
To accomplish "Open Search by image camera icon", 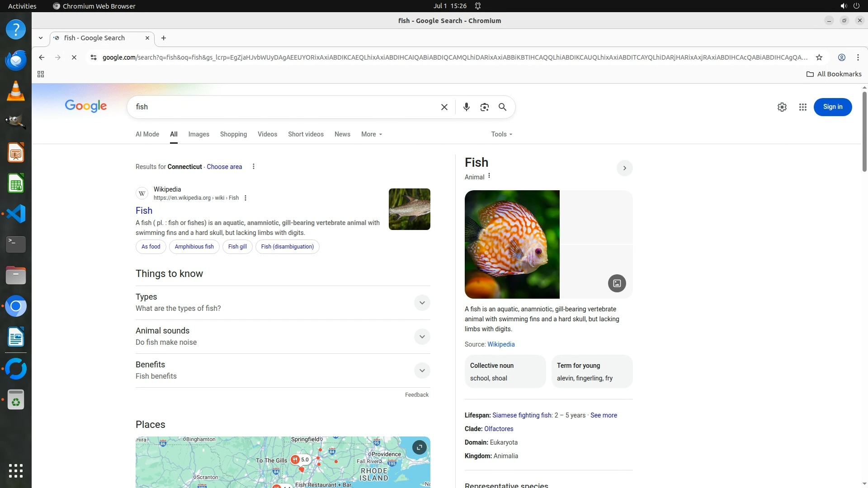I will [x=484, y=107].
